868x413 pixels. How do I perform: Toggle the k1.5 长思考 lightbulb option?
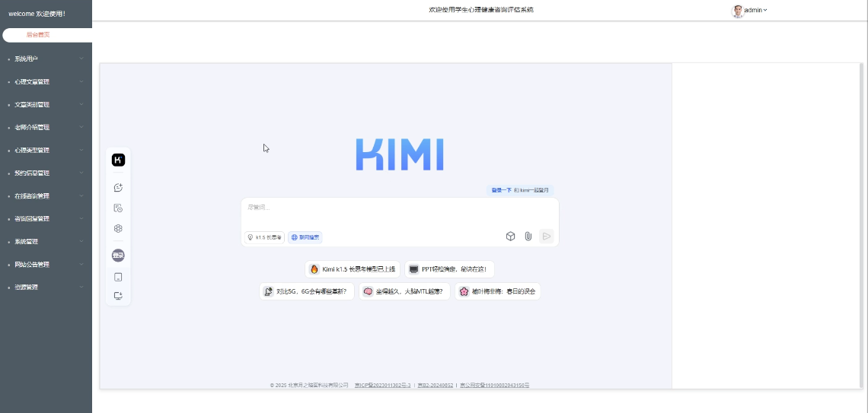264,237
